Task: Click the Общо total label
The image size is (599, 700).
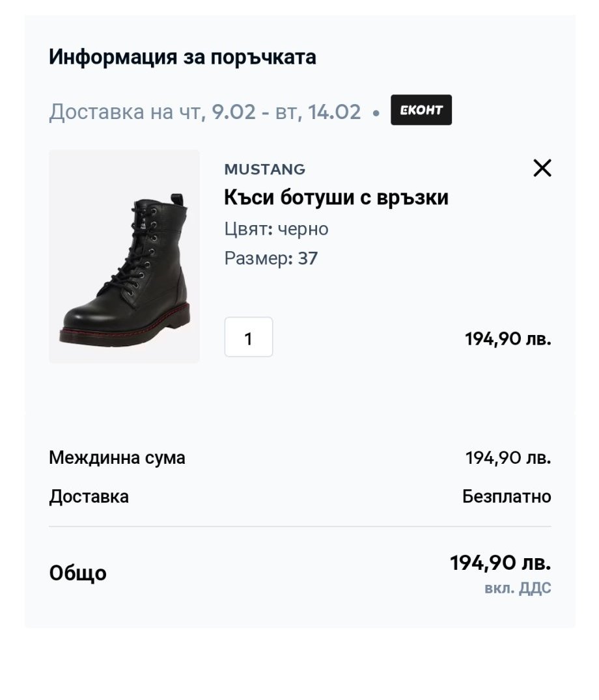Action: click(x=77, y=574)
